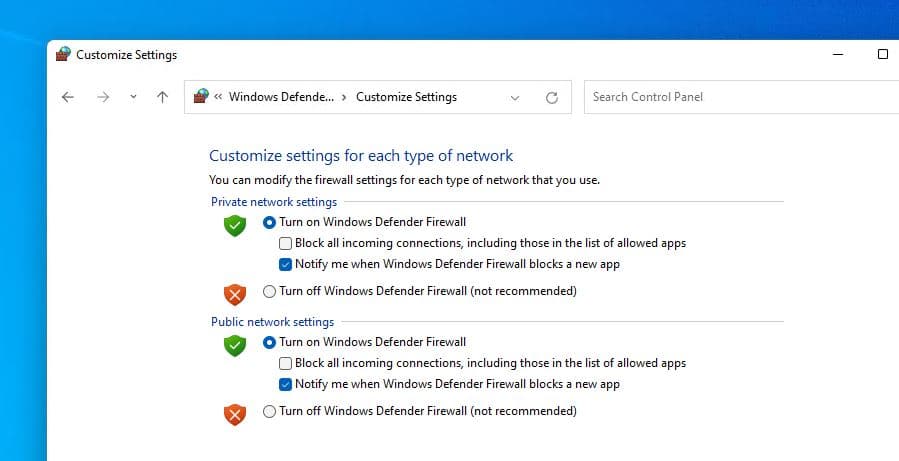Click the Search Control Panel field
899x461 pixels.
[x=740, y=97]
